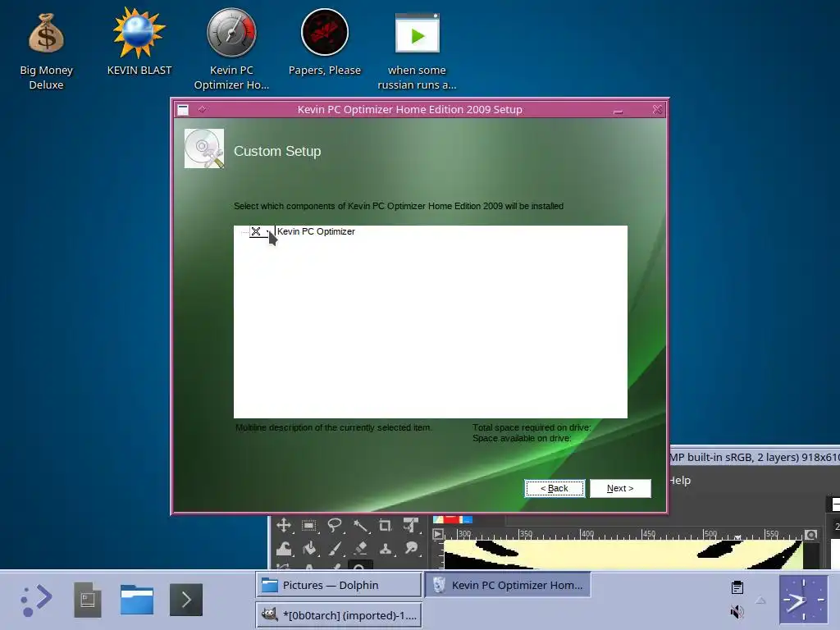Click the muted volume tray icon
The image size is (840, 630).
(737, 611)
